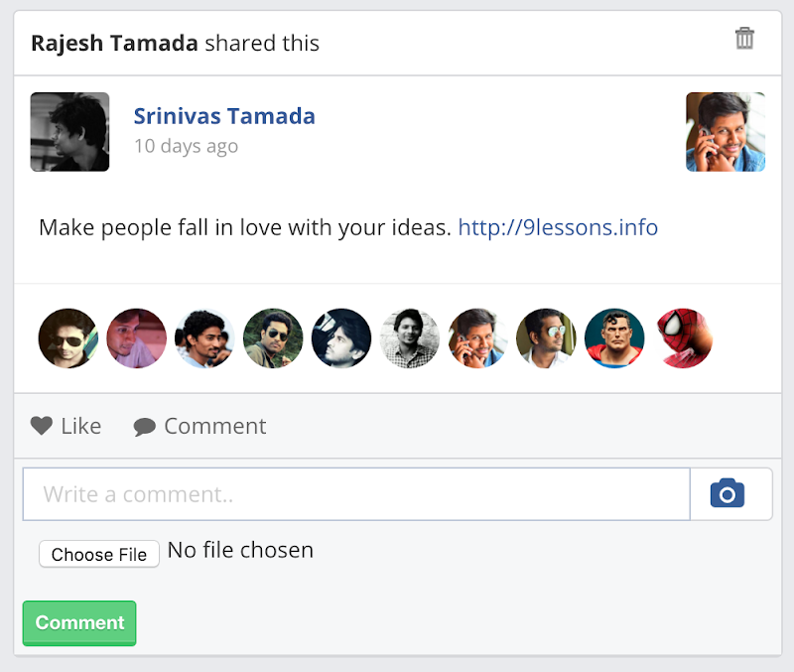The image size is (794, 672).
Task: Click the trash delete icon
Action: 744,39
